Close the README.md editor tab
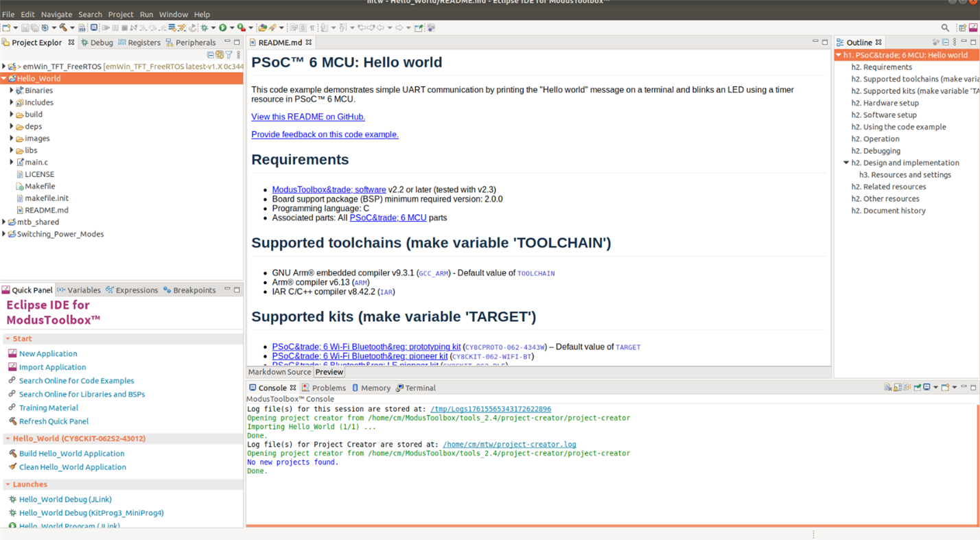This screenshot has height=540, width=980. [x=309, y=43]
